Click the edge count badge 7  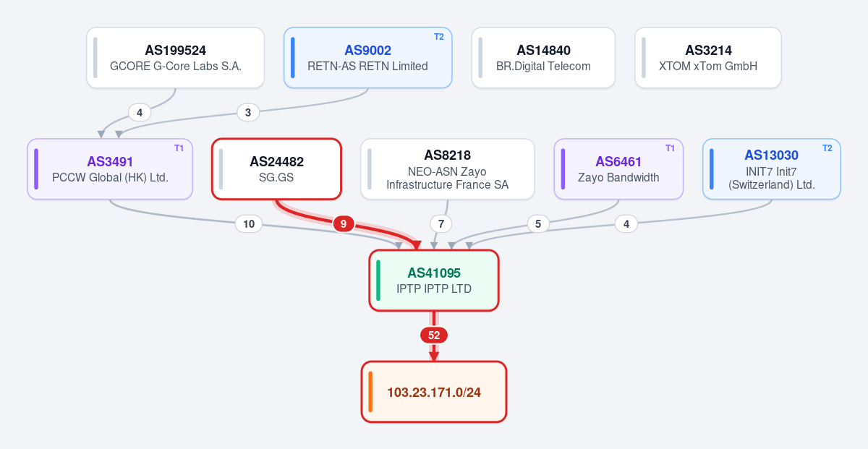coord(441,224)
